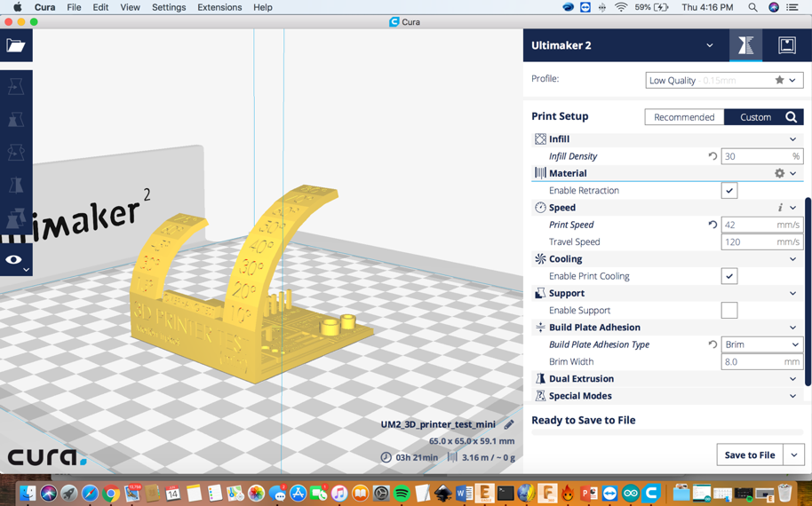Select the Rotate tool in left toolbar

click(15, 153)
